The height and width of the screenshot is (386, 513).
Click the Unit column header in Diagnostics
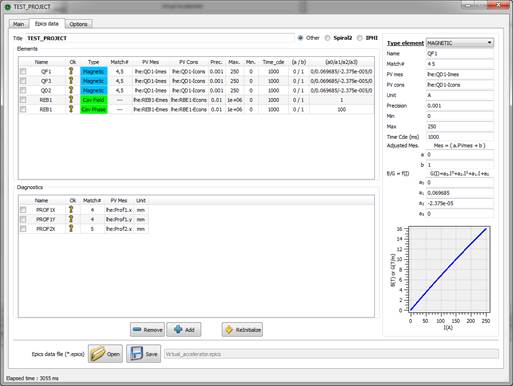(141, 200)
